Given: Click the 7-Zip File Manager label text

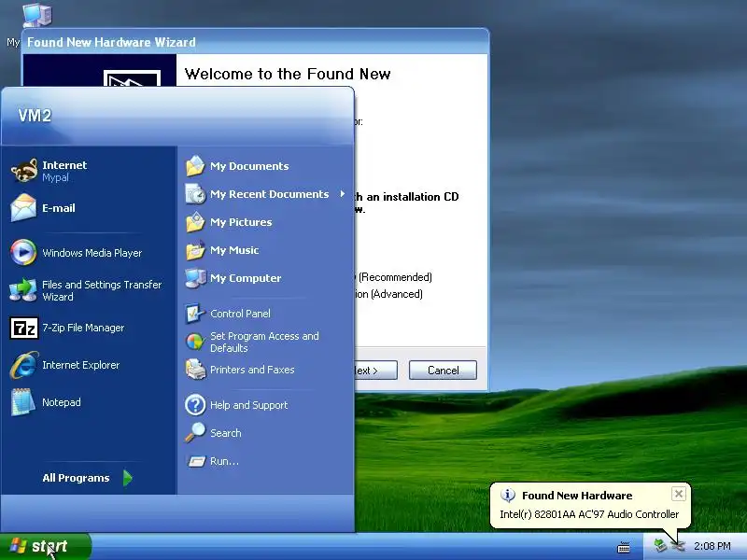Looking at the screenshot, I should point(83,328).
